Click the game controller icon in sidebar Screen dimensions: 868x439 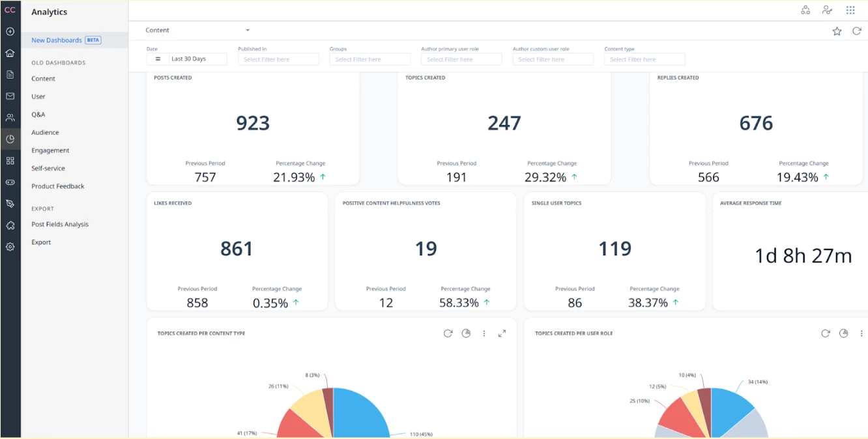click(10, 182)
